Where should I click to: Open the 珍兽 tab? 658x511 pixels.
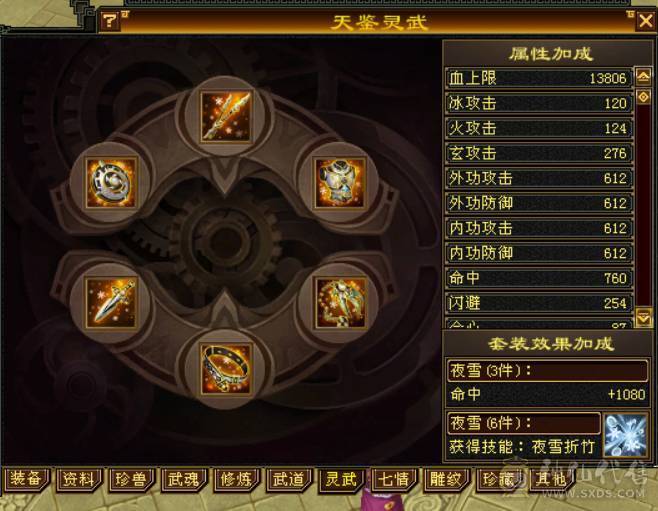pyautogui.click(x=131, y=479)
